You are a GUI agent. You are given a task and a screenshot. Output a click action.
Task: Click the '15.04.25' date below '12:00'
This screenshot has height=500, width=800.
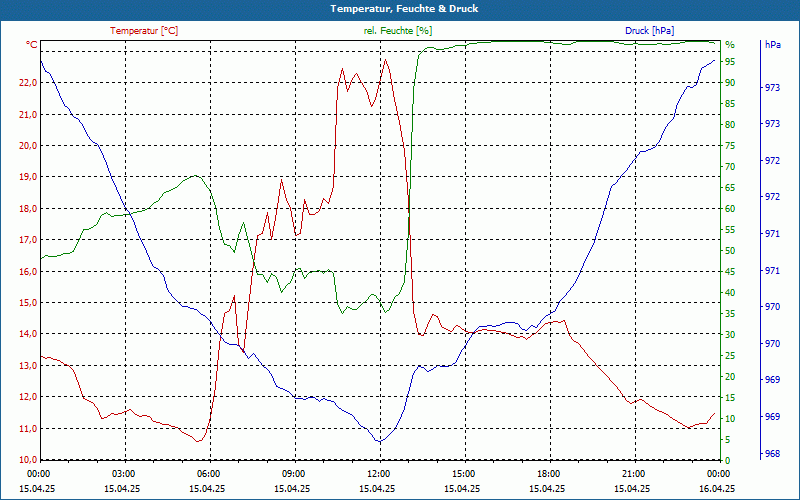point(377,488)
